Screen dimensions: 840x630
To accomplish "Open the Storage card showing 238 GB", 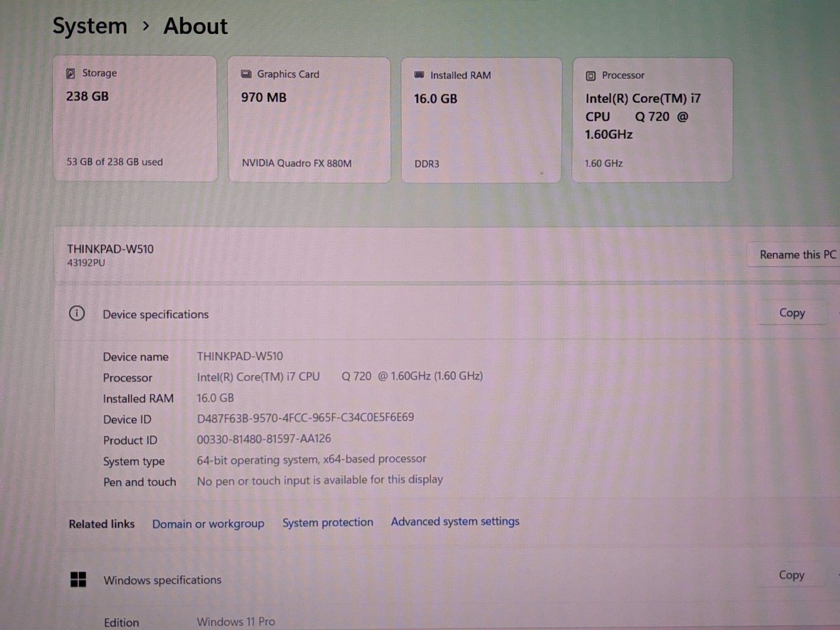I will [135, 119].
